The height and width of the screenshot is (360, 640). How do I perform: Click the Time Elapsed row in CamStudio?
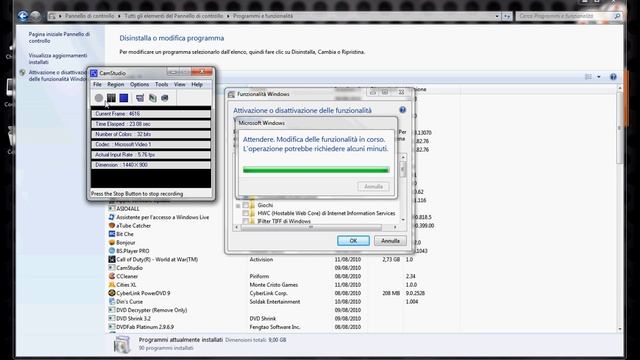[151, 124]
